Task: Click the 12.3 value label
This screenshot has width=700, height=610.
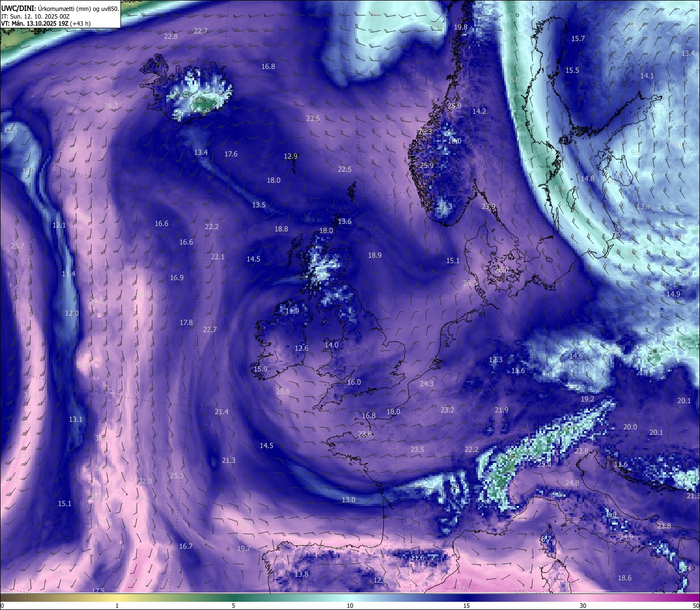Action: point(495,360)
